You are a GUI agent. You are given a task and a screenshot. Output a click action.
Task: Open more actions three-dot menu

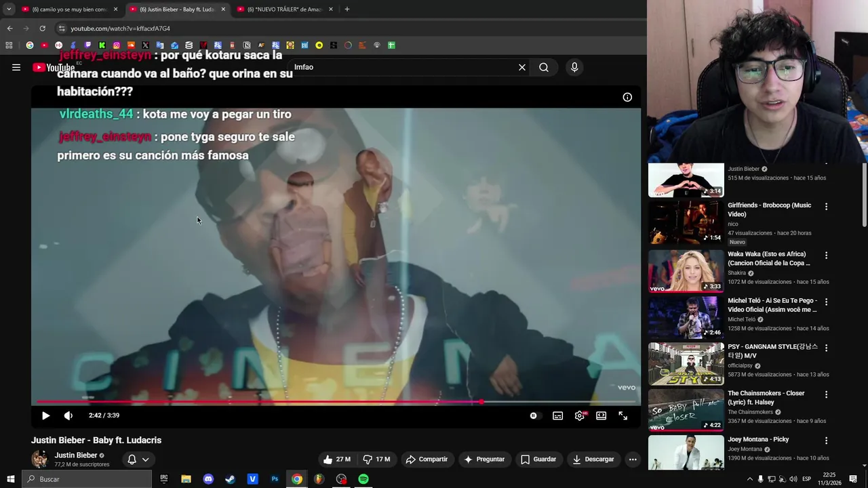[x=633, y=459]
